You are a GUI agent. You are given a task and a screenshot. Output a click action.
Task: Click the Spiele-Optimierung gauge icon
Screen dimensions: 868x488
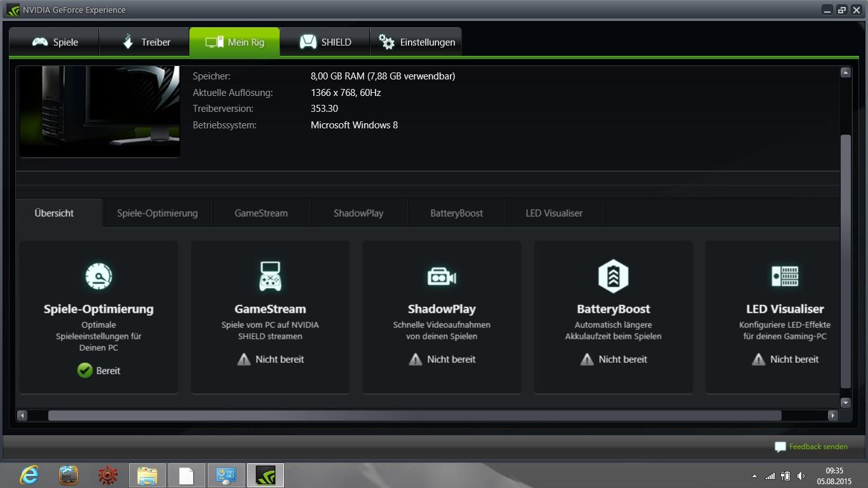click(98, 276)
